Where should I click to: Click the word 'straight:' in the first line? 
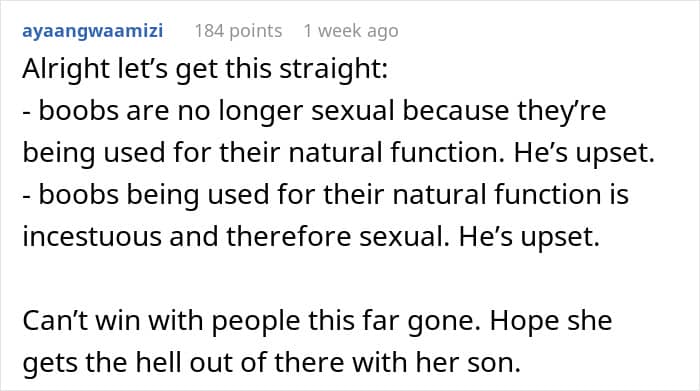333,70
